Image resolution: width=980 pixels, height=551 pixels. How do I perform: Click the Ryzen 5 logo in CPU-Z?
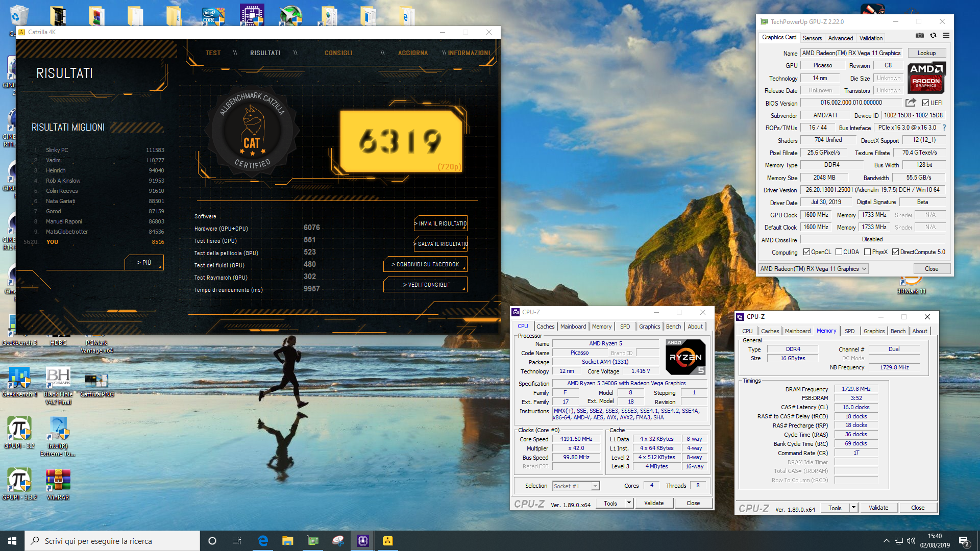(685, 357)
